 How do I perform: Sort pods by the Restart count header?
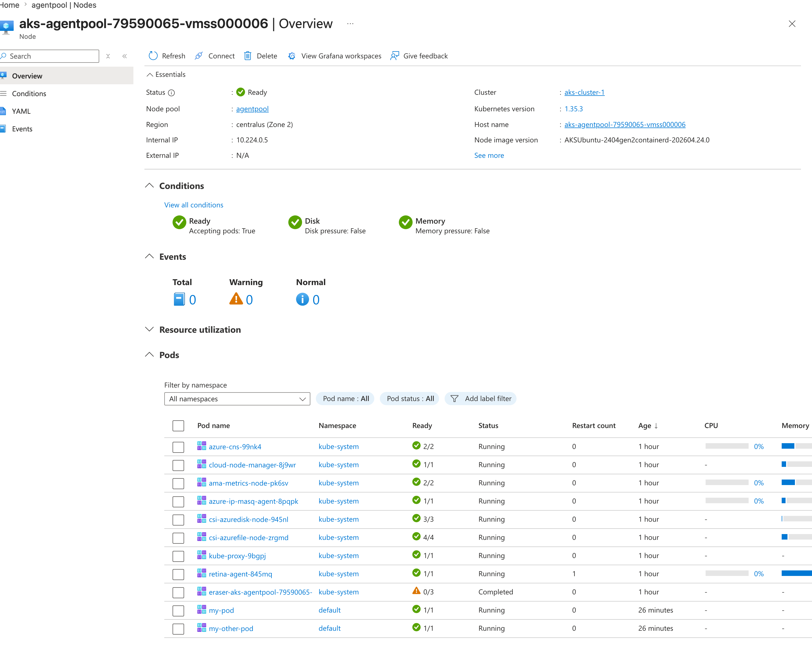593,426
